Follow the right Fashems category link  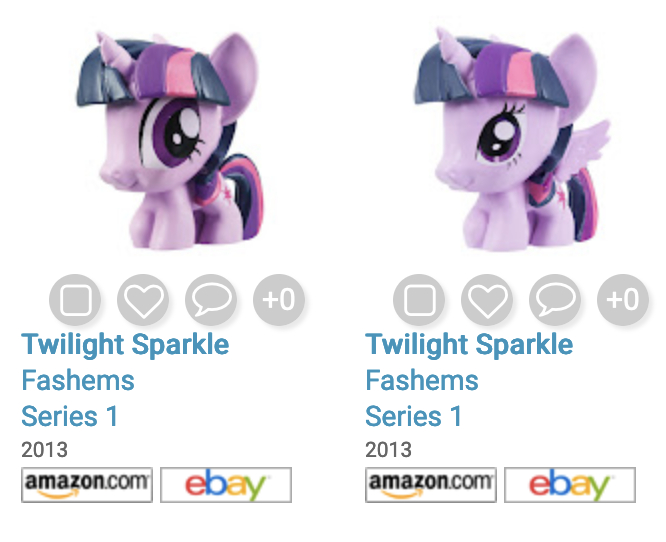coord(422,380)
